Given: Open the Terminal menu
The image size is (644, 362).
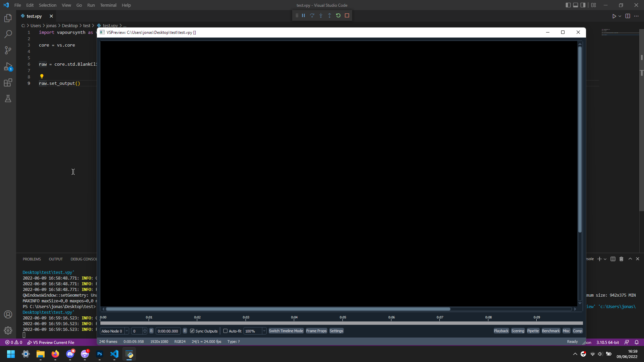Looking at the screenshot, I should point(108,5).
